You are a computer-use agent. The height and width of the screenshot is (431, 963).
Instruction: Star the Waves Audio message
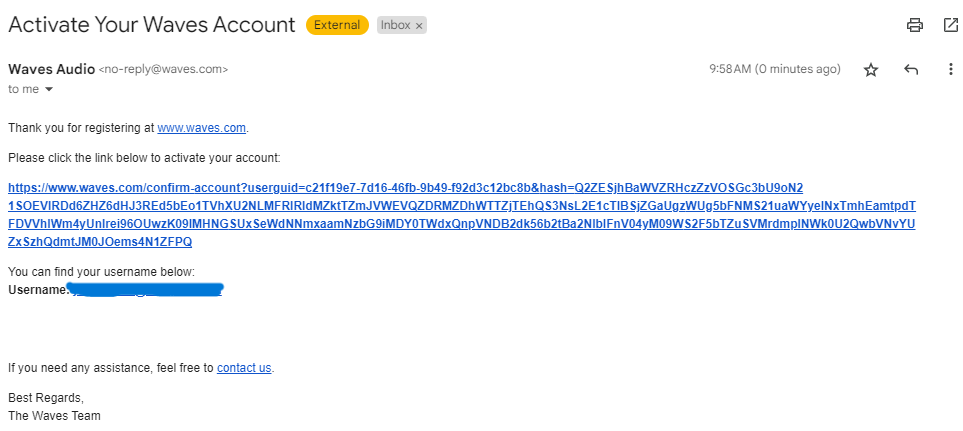click(871, 70)
